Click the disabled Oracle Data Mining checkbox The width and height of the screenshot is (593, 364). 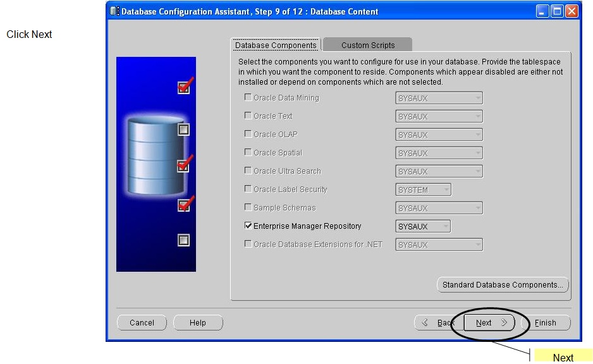(x=248, y=97)
